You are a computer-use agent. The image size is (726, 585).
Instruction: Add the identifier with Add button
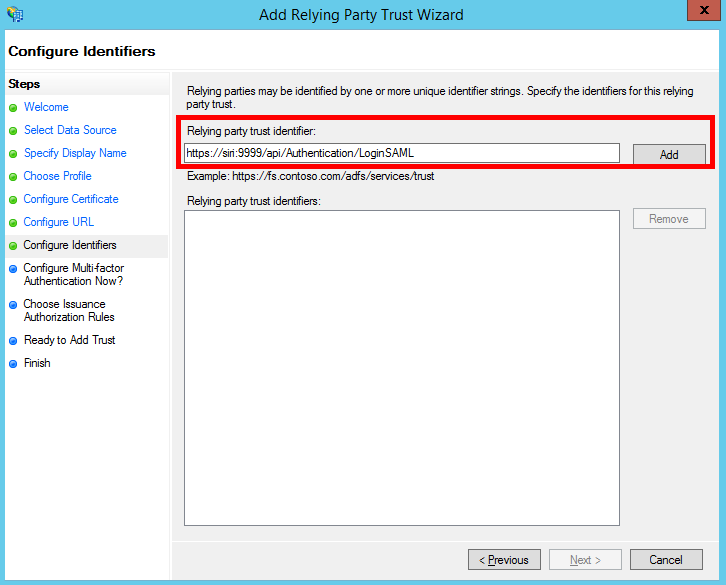(x=669, y=154)
